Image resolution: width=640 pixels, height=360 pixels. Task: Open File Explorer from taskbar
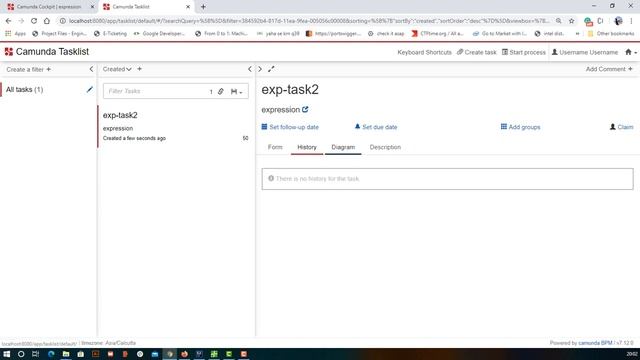(66, 354)
